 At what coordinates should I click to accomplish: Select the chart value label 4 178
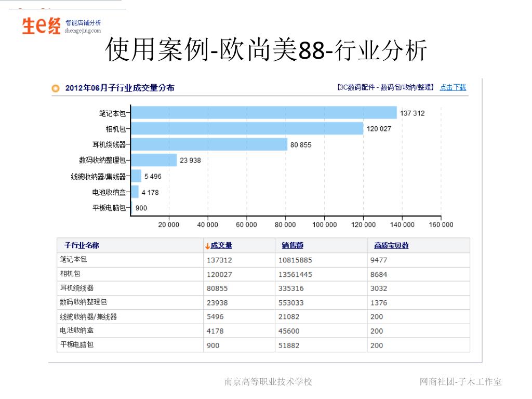click(x=150, y=192)
